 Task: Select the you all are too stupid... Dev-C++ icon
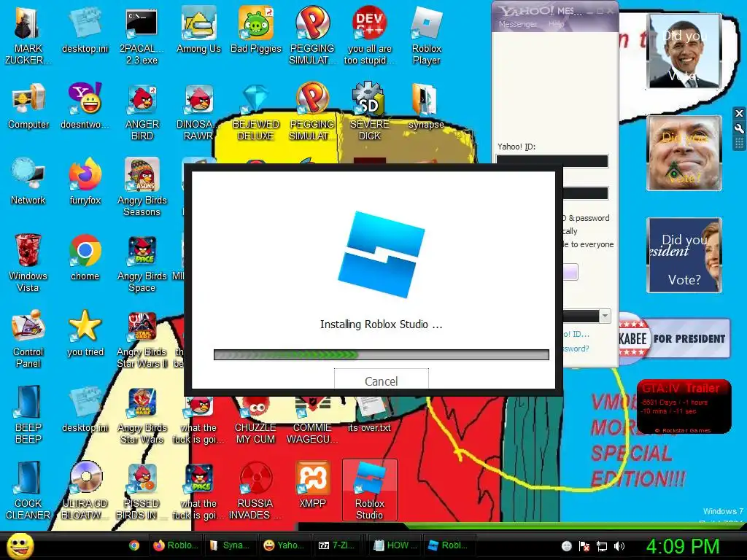tap(369, 35)
